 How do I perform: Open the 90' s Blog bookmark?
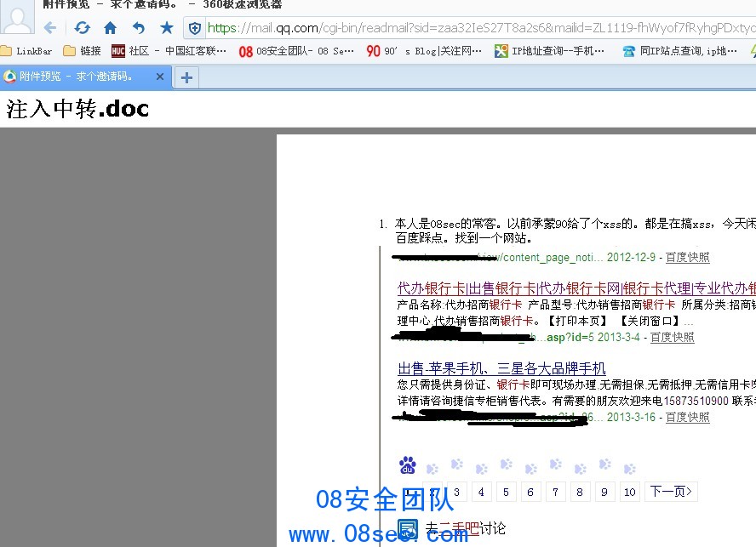[424, 50]
